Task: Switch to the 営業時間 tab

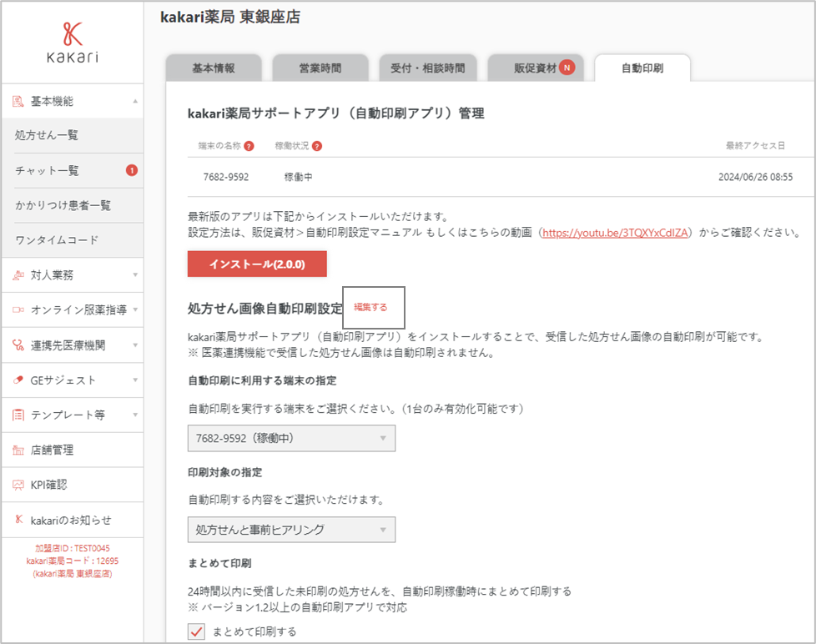Action: [320, 68]
